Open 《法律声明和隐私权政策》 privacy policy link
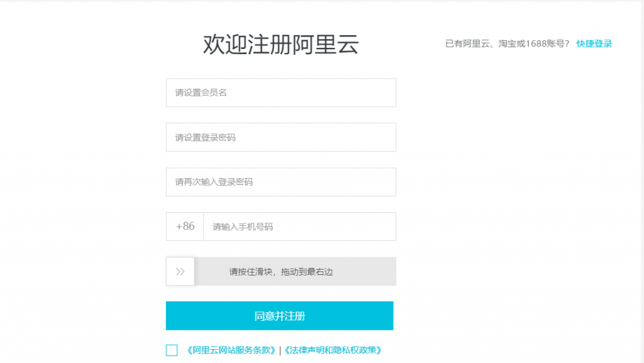The width and height of the screenshot is (644, 363). click(333, 350)
